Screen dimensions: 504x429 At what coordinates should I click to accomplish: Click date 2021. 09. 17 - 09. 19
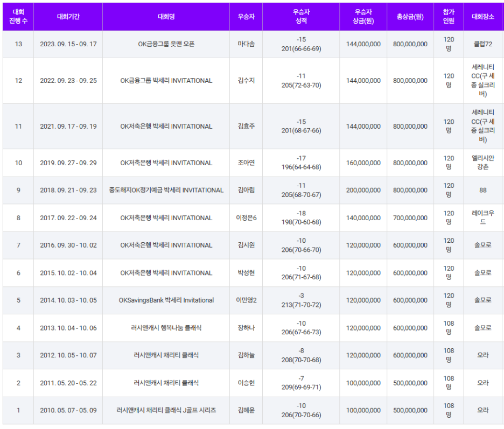[x=68, y=126]
